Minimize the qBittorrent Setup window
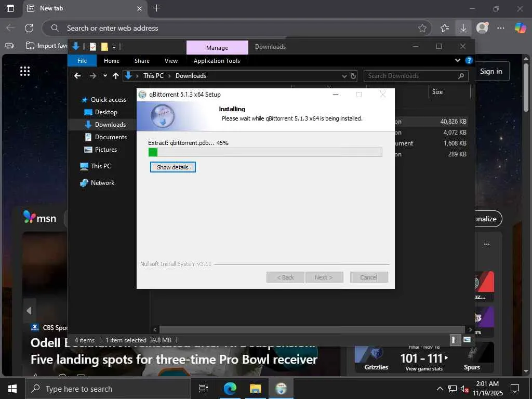The width and height of the screenshot is (532, 399). (336, 95)
